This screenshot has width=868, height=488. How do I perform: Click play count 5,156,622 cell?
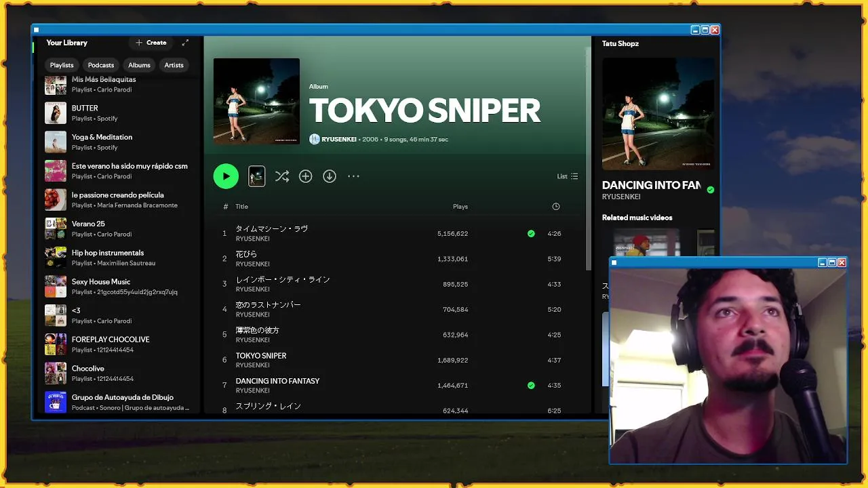coord(453,233)
